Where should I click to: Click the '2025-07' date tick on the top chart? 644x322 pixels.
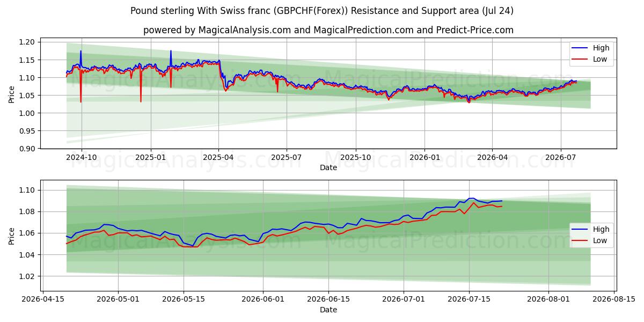(x=287, y=158)
